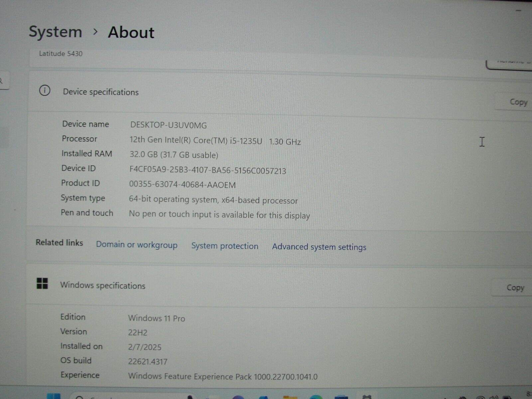
Task: Launch Microsoft Edge from the taskbar
Action: (315, 397)
